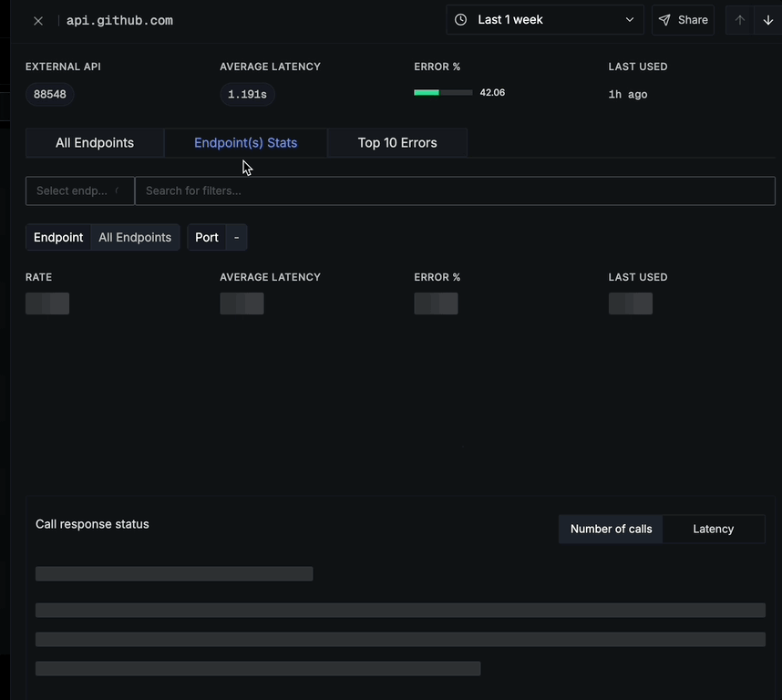782x700 pixels.
Task: Click the clock icon in time range selector
Action: pos(461,20)
